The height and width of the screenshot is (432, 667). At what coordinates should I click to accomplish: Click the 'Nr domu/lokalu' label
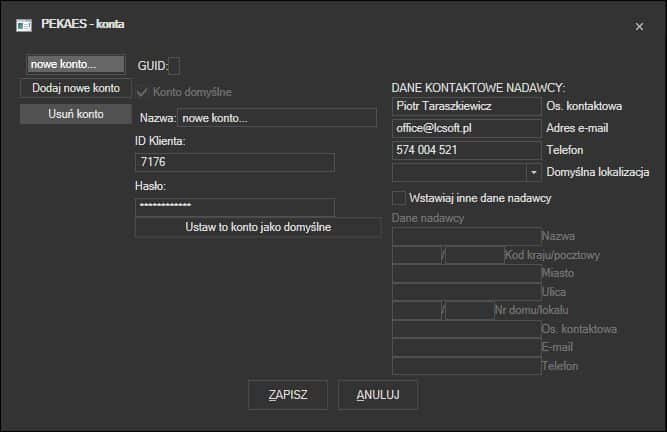[531, 310]
